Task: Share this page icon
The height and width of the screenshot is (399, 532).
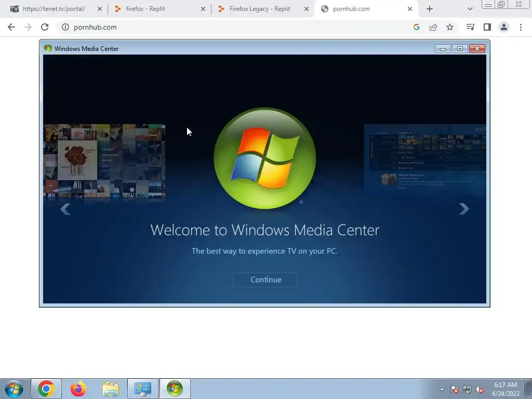Action: pyautogui.click(x=433, y=27)
